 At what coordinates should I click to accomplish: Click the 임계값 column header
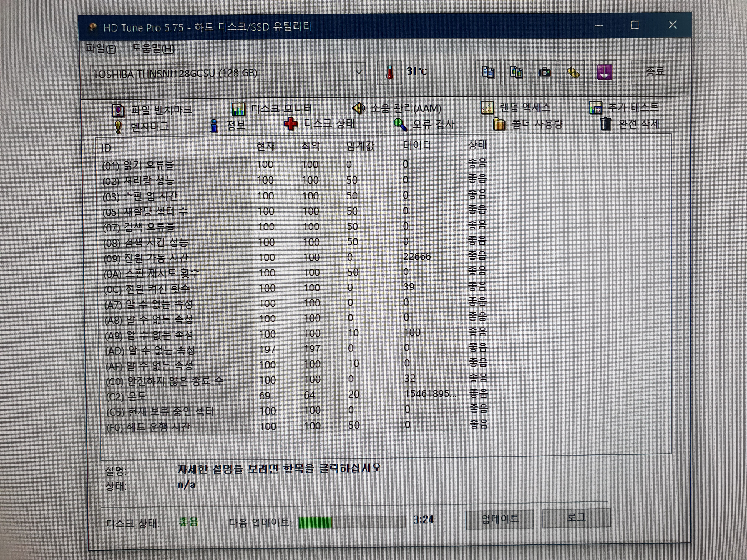[360, 146]
